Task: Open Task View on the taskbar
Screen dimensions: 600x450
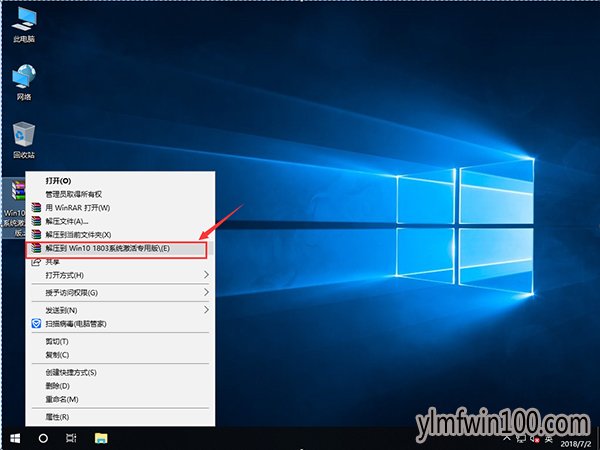Action: click(71, 438)
